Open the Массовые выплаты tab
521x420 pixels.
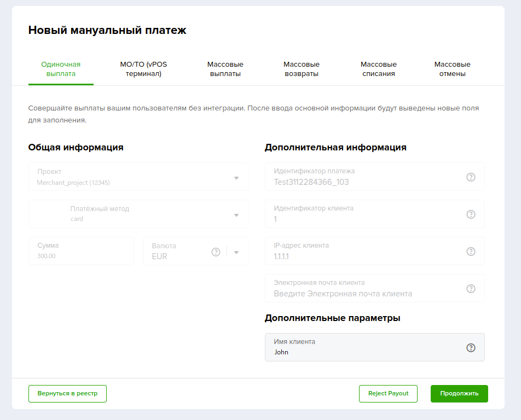225,69
